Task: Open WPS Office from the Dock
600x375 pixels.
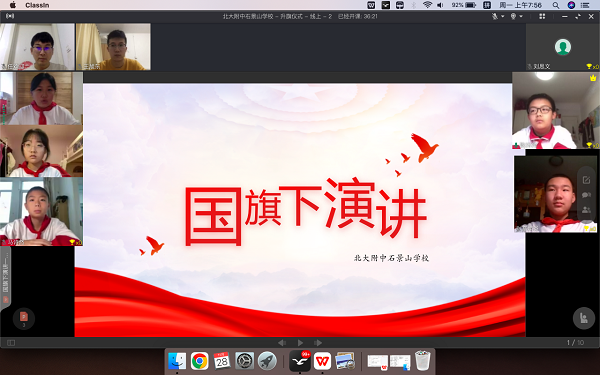Action: coord(323,361)
